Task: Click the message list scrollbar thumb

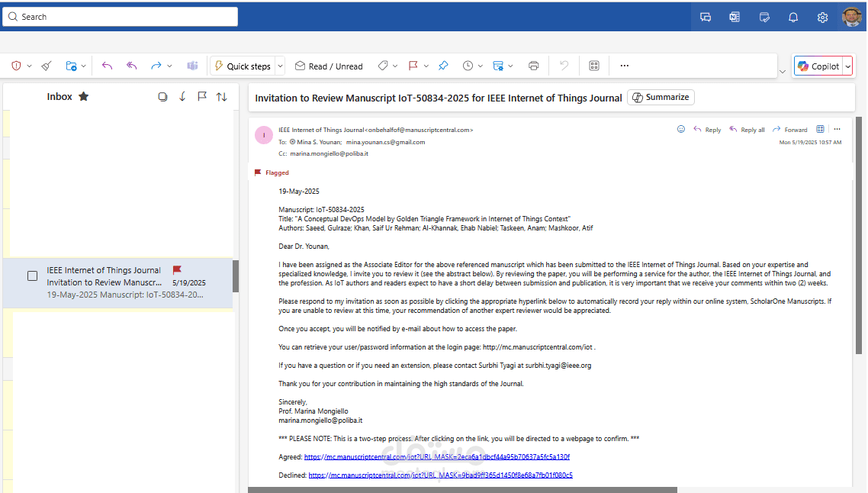Action: point(235,275)
